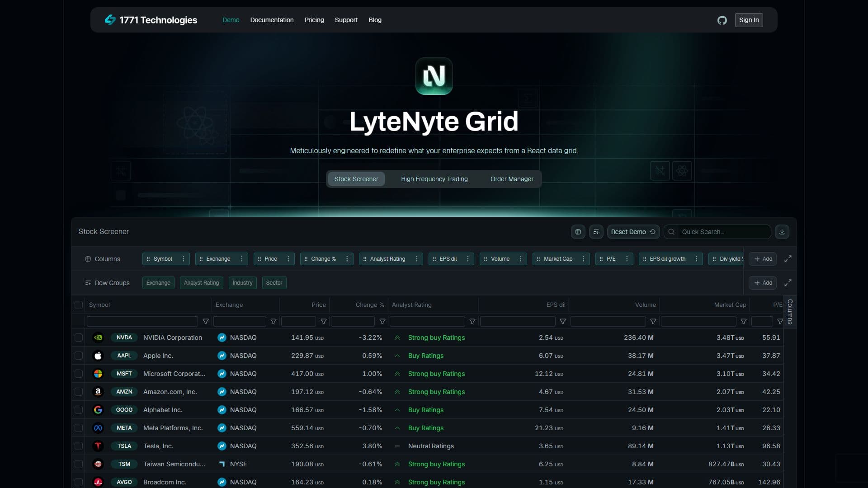Click the Symbol filter text box

(142, 321)
